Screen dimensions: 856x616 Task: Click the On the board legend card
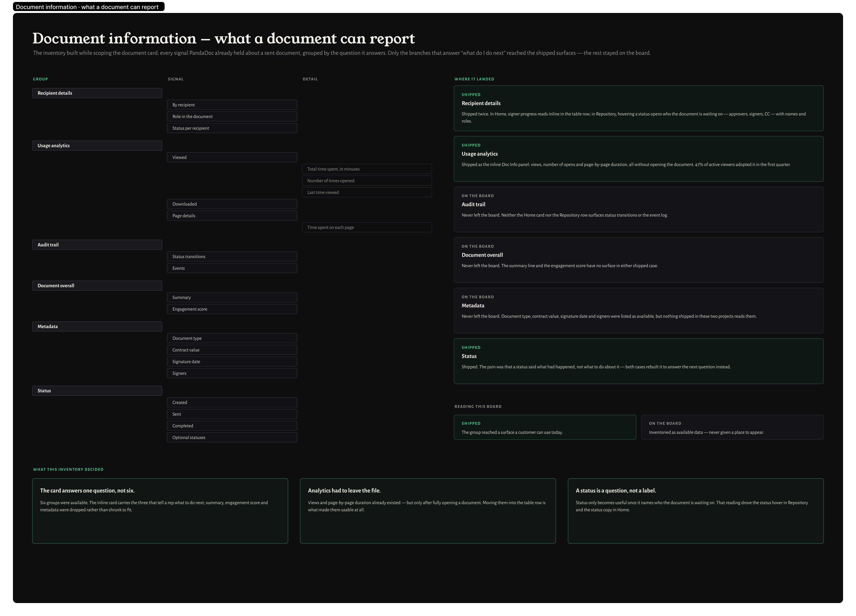(x=732, y=427)
